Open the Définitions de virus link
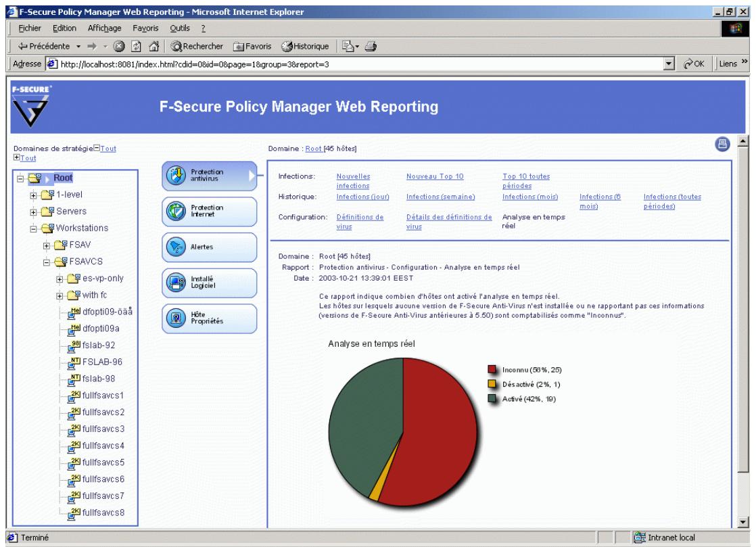The height and width of the screenshot is (547, 756). 360,222
